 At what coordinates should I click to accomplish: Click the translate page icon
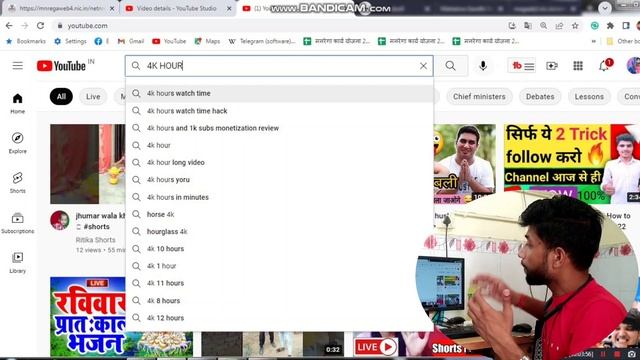[x=528, y=26]
